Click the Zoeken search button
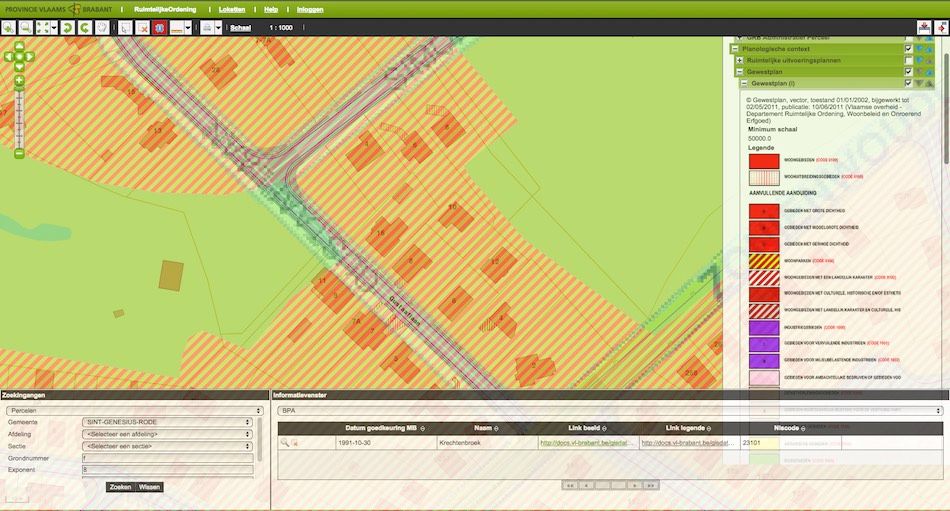950x511 pixels. coord(120,487)
